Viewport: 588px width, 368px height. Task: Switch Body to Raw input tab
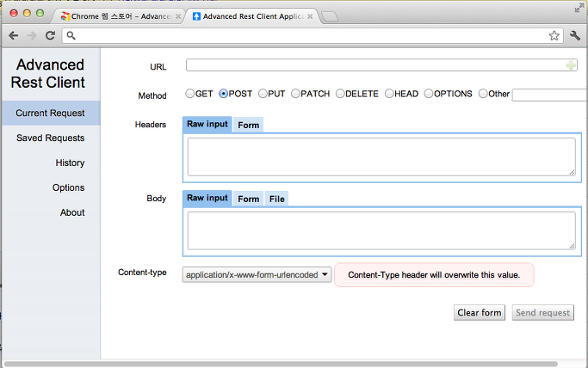(x=207, y=198)
